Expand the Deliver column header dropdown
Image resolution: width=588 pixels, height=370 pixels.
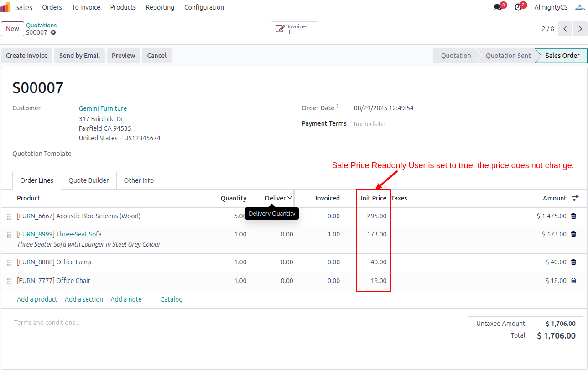click(x=290, y=198)
